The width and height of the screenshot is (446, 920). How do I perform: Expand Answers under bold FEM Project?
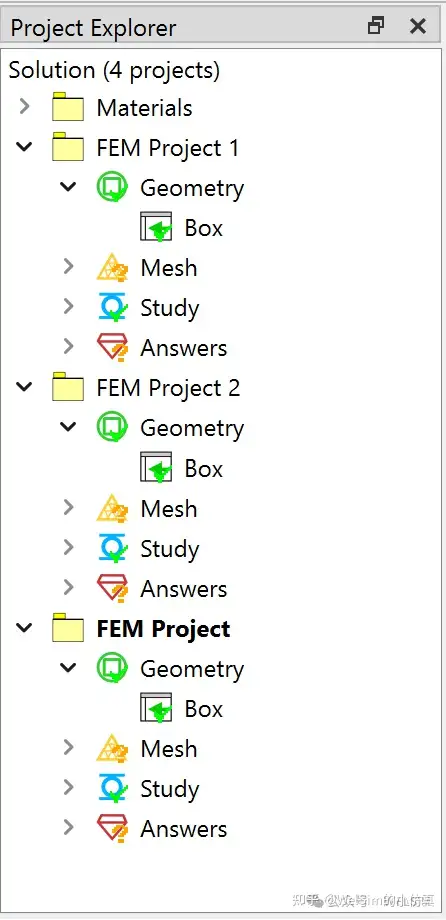tap(69, 827)
